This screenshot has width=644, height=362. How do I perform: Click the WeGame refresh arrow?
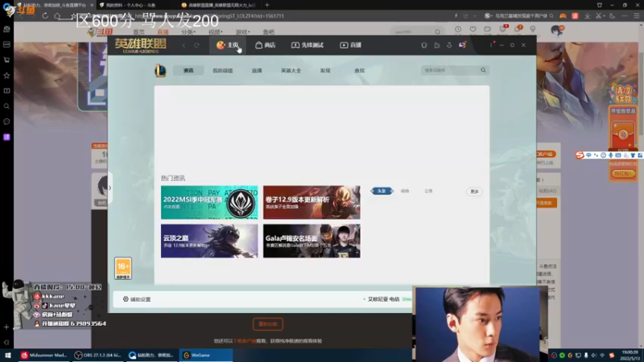click(x=196, y=45)
